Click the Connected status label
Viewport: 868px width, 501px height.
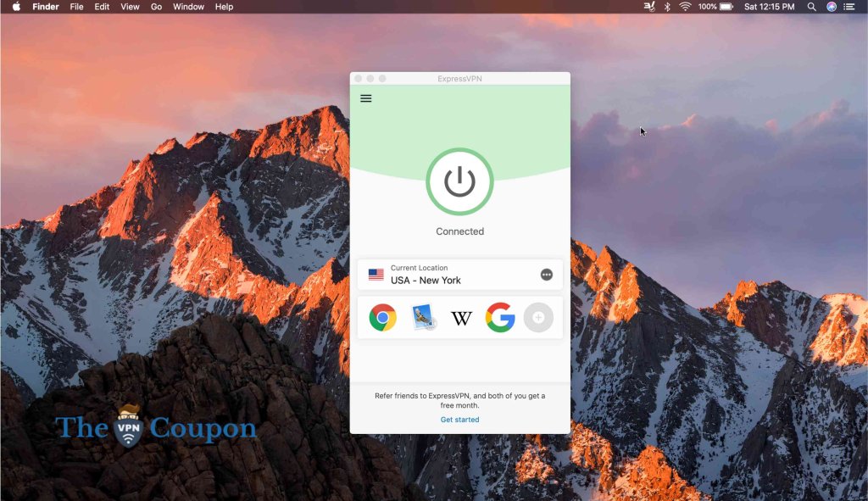[x=459, y=231]
